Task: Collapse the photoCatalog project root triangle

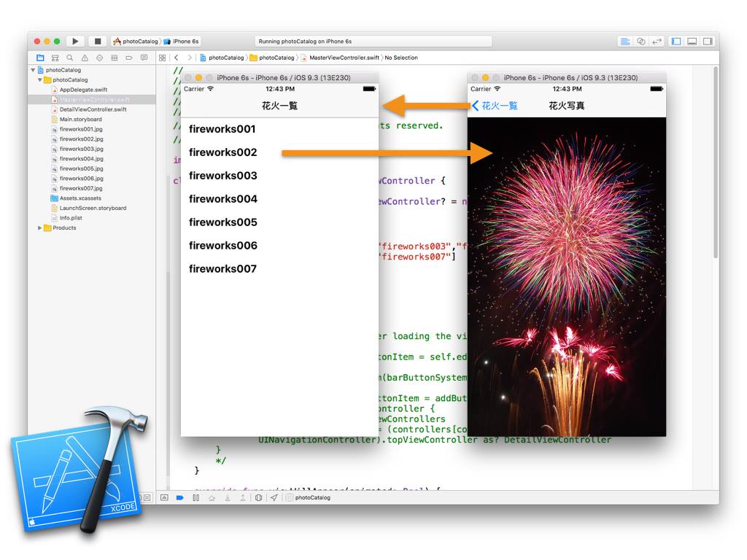Action: 33,70
